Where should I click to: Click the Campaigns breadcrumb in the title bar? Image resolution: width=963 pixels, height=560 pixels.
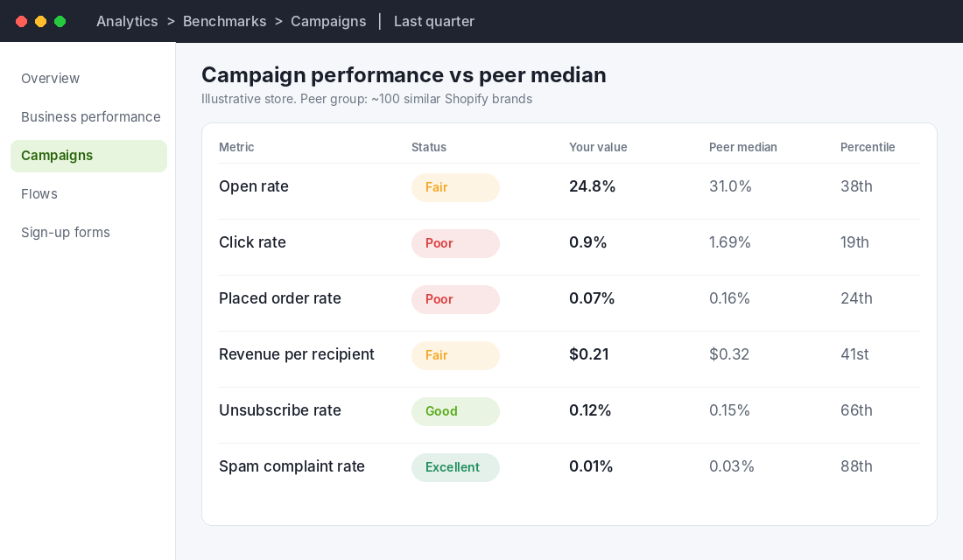click(328, 22)
